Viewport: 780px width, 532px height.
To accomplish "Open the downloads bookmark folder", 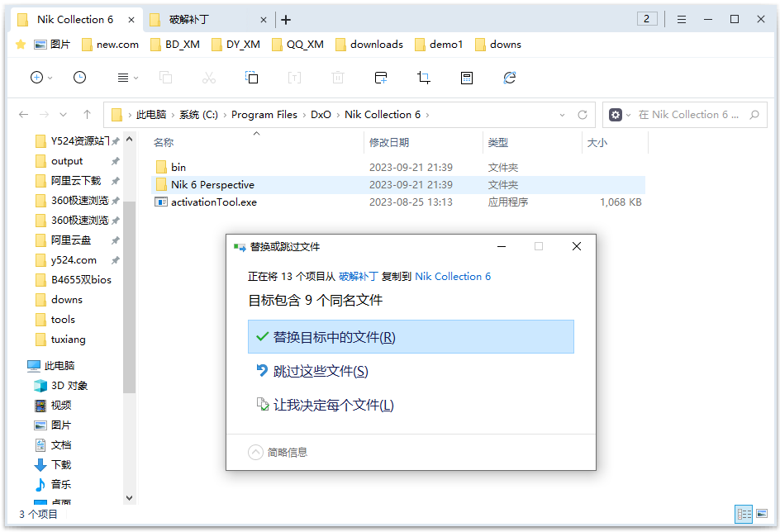I will click(x=369, y=45).
